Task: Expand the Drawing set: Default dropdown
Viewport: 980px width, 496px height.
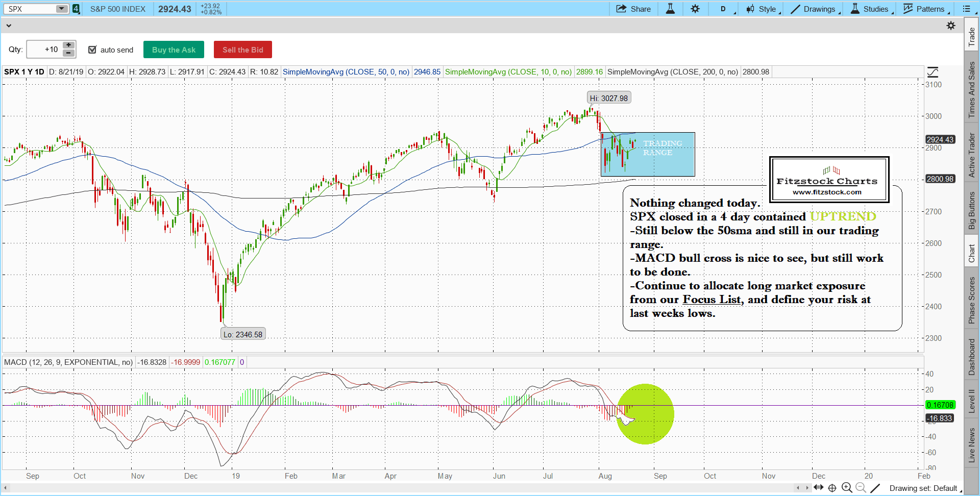Action: [923, 488]
